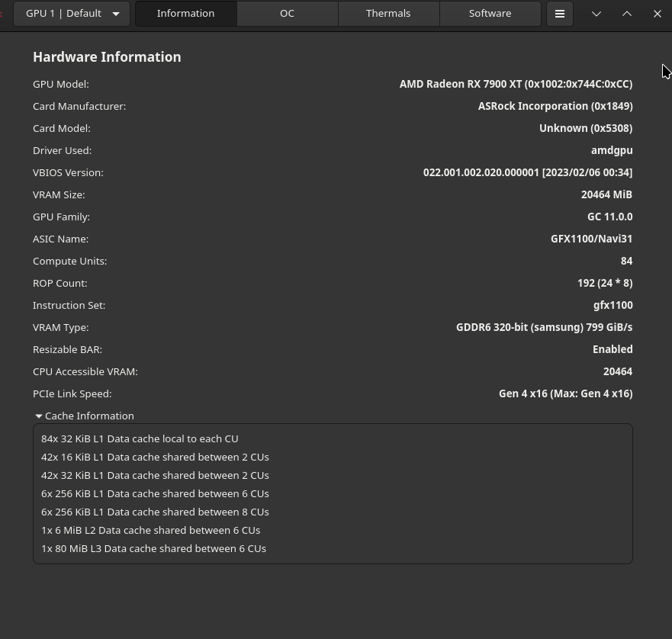Select VRAM Size value 20464 MiB
This screenshot has height=639, width=672.
(606, 194)
